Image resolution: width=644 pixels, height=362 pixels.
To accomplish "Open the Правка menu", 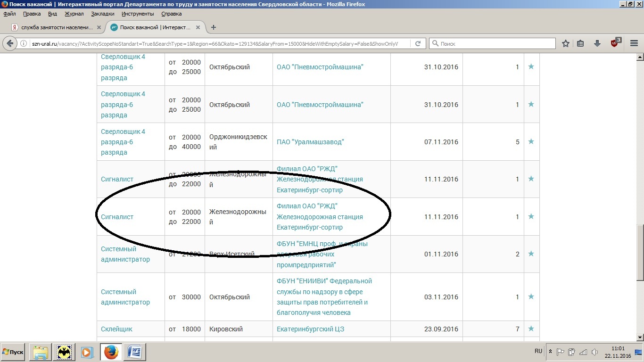I will pos(32,14).
